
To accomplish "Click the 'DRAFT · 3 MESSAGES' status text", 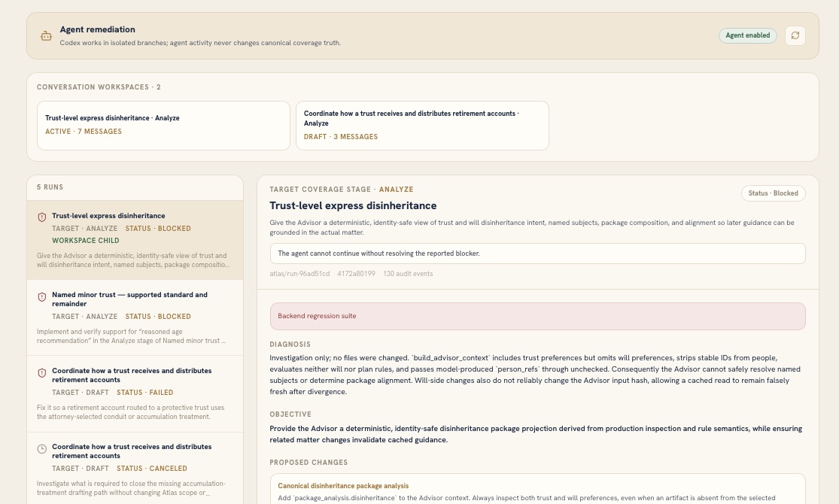I will [341, 137].
